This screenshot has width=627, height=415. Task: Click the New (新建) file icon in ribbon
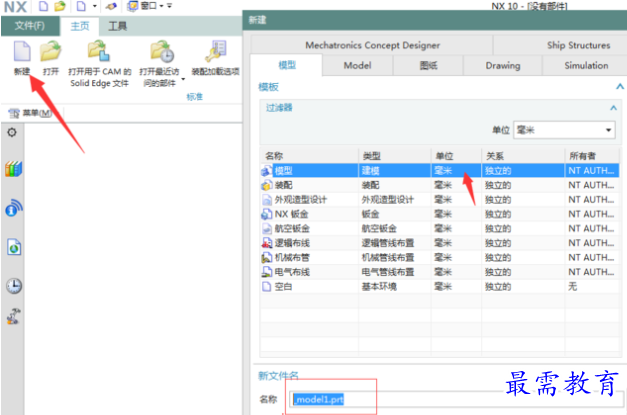[22, 52]
